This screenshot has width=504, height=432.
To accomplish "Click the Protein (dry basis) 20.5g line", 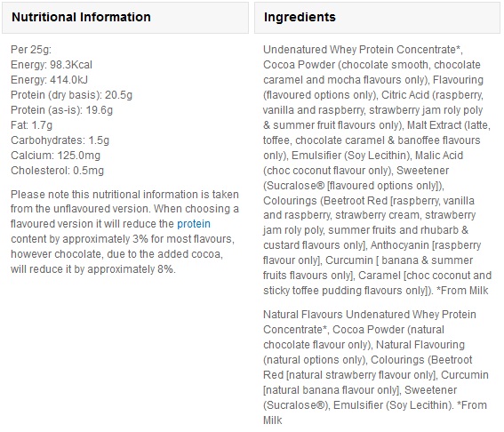I will [71, 95].
